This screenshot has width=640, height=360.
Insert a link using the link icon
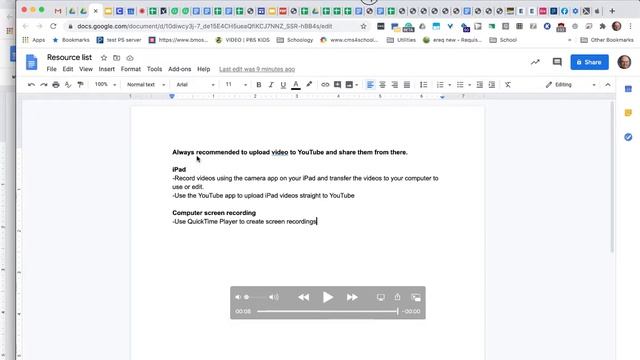pyautogui.click(x=325, y=84)
